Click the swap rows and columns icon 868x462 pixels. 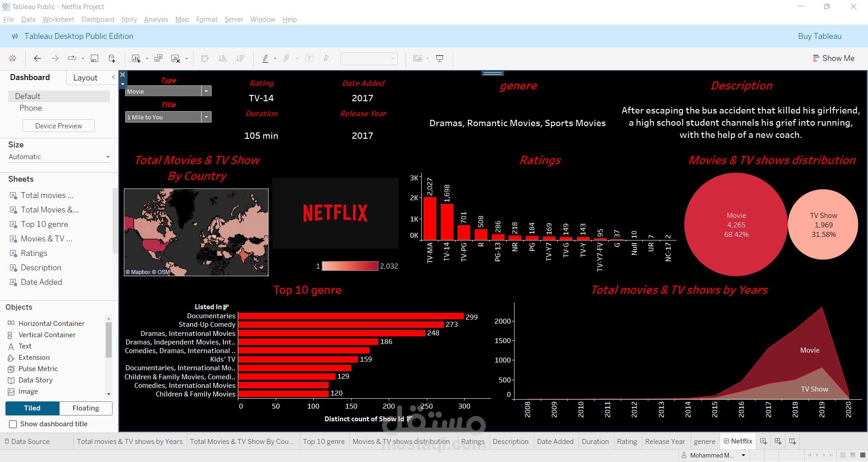coord(205,58)
